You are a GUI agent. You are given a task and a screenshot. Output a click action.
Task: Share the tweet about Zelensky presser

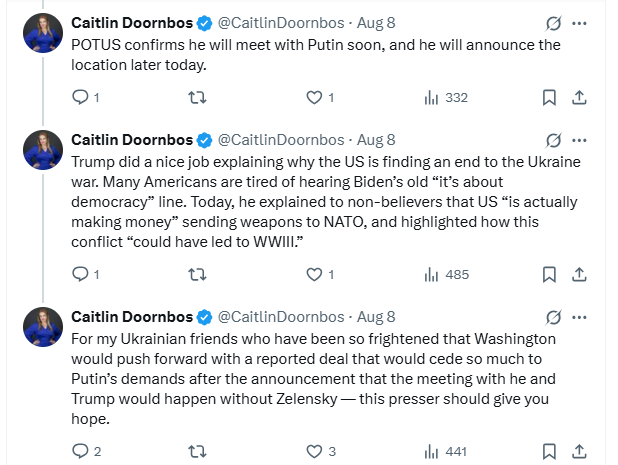coord(579,451)
